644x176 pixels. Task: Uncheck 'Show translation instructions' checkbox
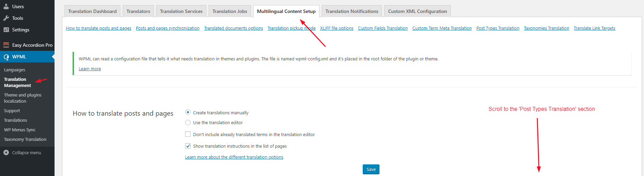[188, 146]
